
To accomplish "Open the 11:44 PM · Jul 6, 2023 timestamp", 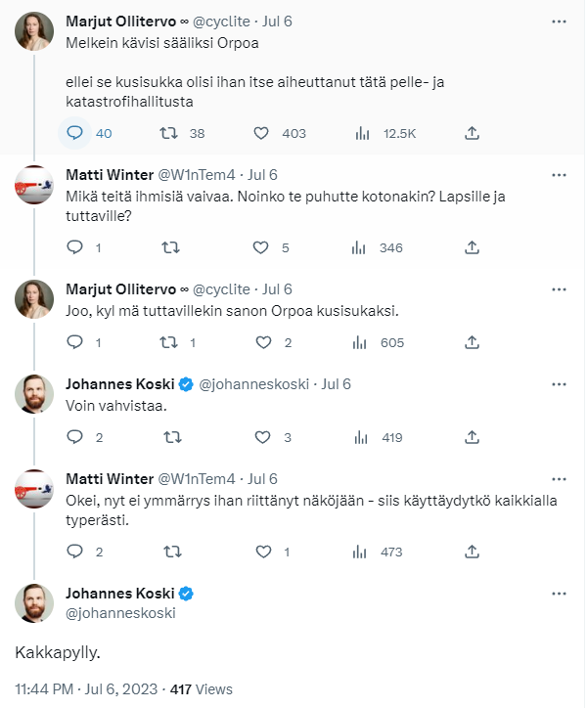I will tap(86, 689).
